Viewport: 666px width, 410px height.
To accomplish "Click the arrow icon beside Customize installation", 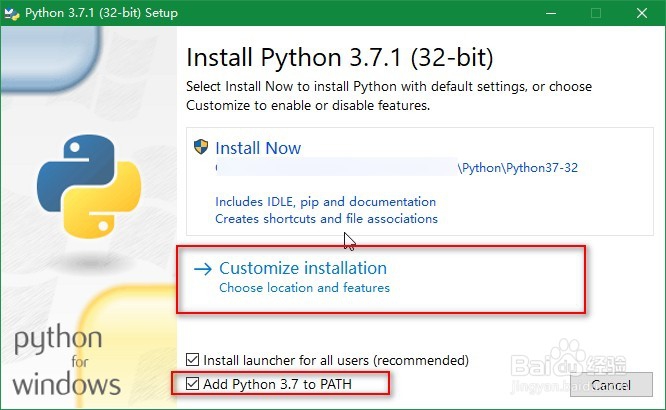I will [x=203, y=268].
